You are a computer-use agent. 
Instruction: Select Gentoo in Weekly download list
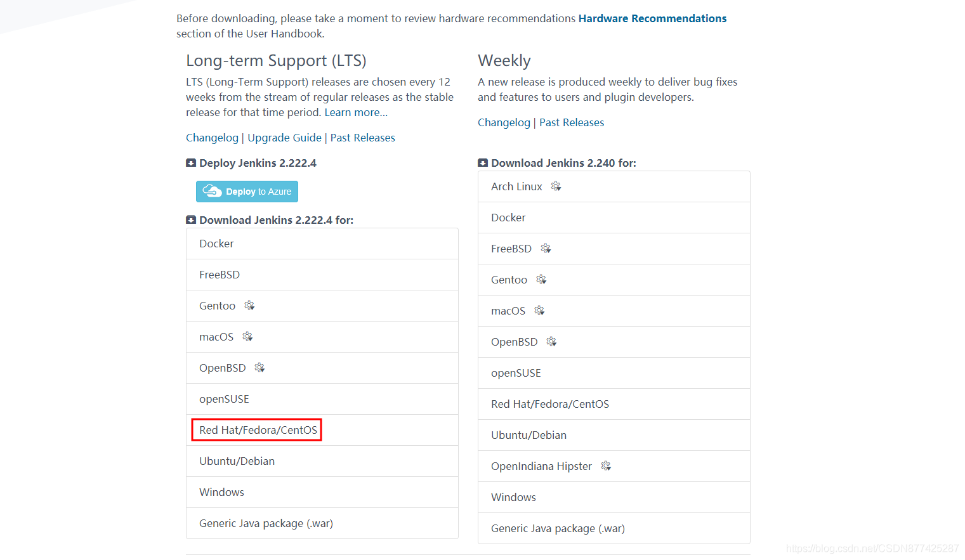pos(614,280)
